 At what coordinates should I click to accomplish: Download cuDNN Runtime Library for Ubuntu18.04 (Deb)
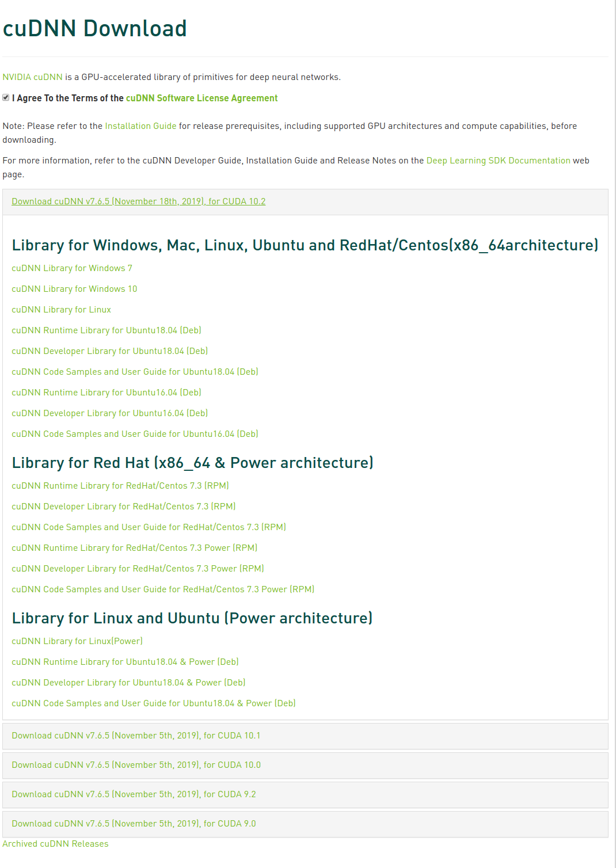(x=107, y=330)
